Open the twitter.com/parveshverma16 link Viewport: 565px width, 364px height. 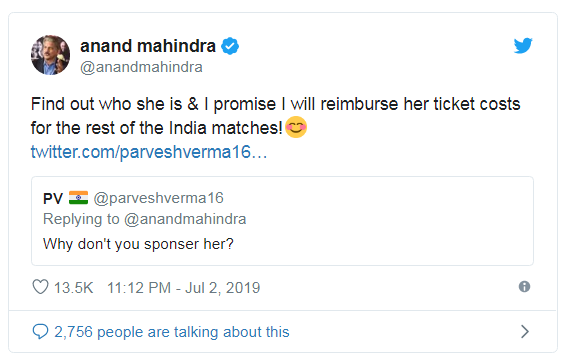coord(149,152)
